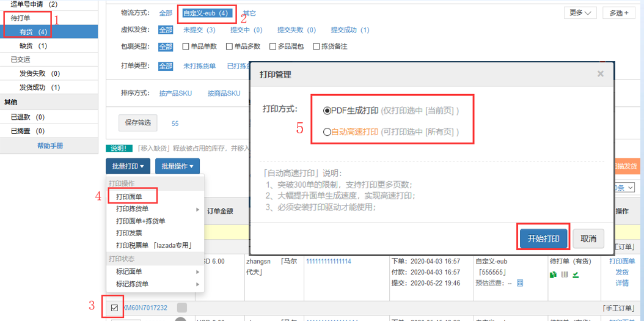The height and width of the screenshot is (321, 644).
Task: Click the gray square tag beside KM60N7017232
Action: [x=182, y=308]
